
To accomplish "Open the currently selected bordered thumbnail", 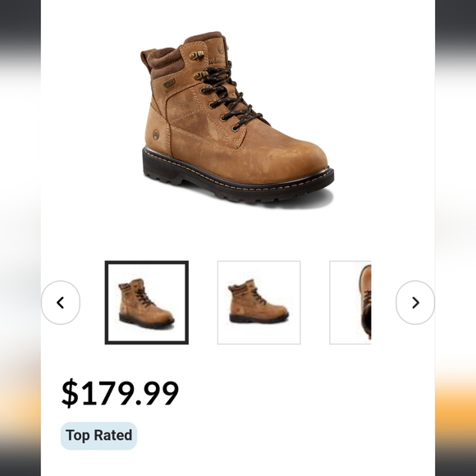I will pos(147,302).
